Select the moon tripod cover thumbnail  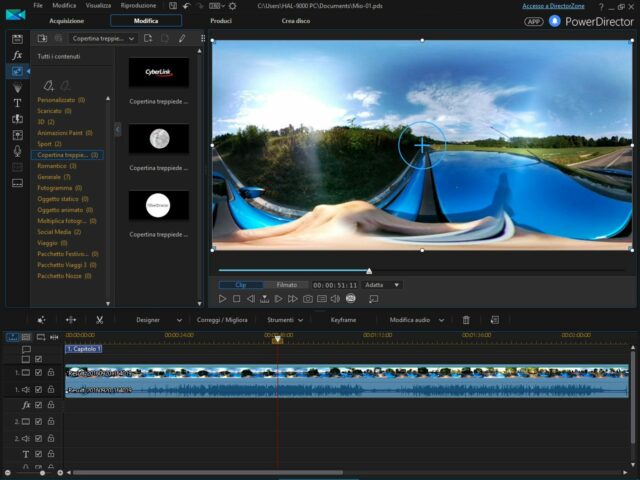click(158, 138)
